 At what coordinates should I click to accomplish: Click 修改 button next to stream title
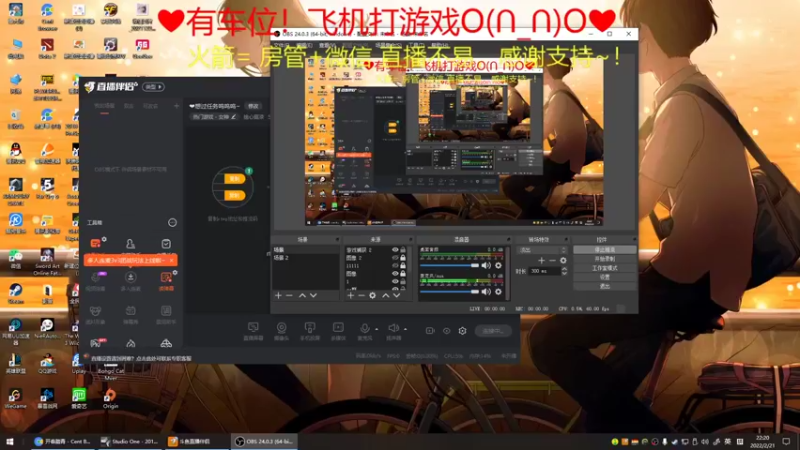(254, 106)
